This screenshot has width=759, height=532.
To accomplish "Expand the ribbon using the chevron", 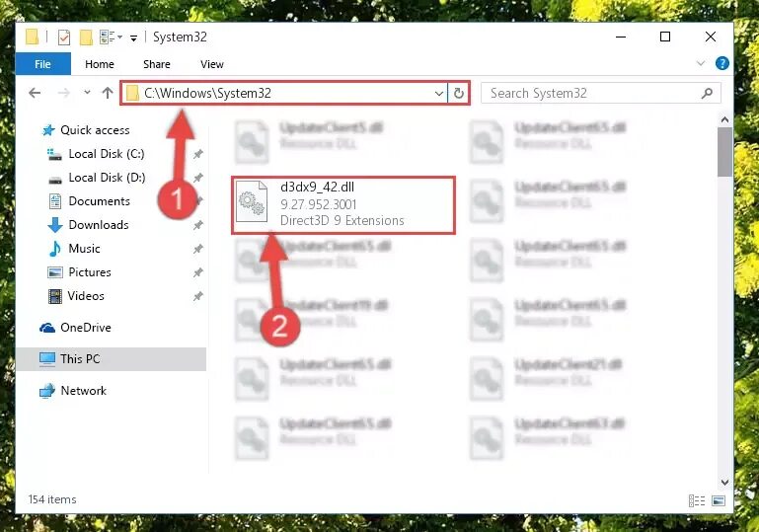I will 700,63.
